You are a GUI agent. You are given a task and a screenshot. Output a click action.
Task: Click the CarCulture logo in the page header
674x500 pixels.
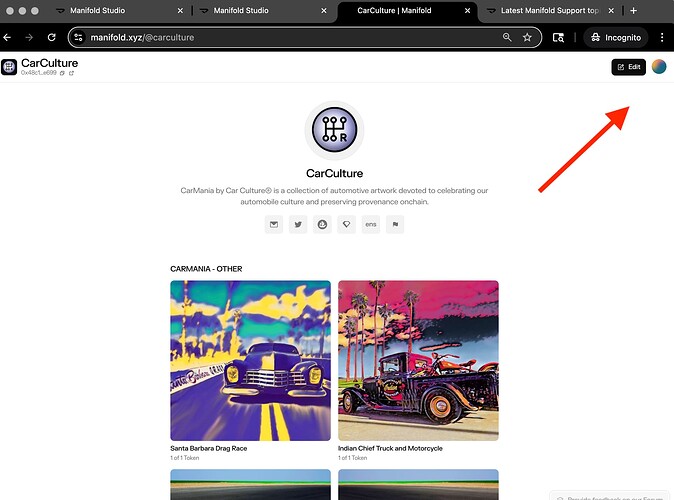[9, 67]
